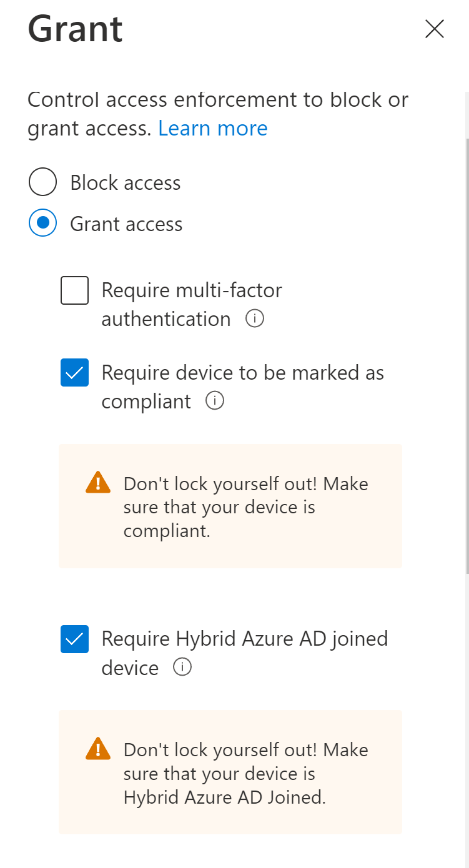Click the Block access label text
Screen dimensions: 469x868
click(126, 183)
